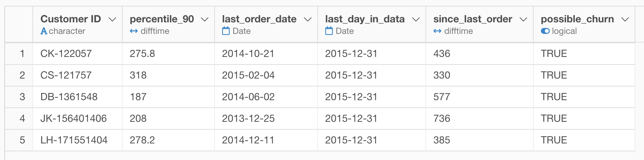Image resolution: width=644 pixels, height=160 pixels.
Task: Open the percentile_90 column dropdown chevron
Action: 205,19
